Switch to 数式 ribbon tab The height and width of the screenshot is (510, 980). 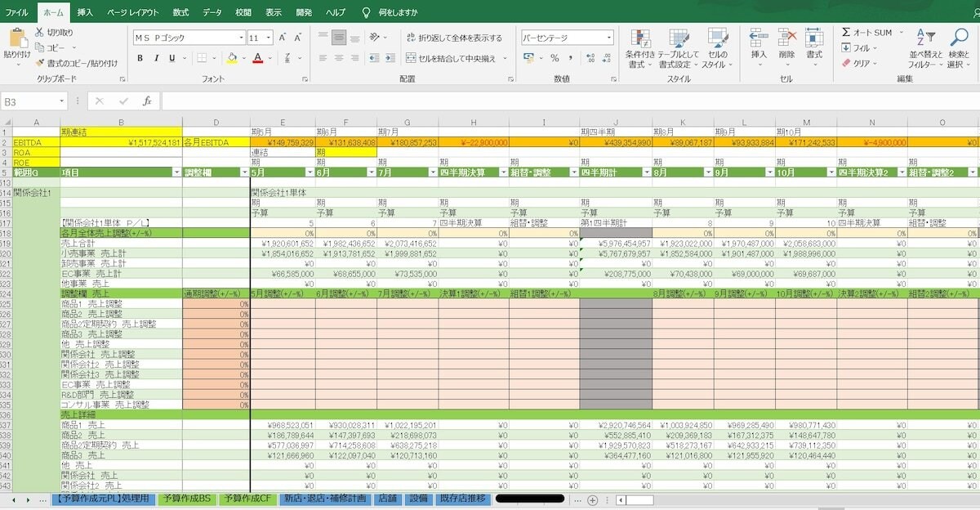click(180, 12)
